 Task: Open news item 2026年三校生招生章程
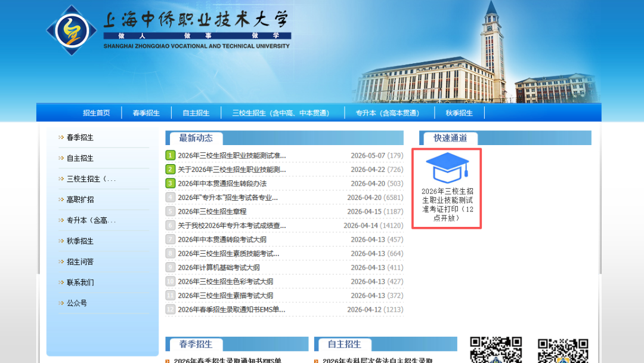(x=212, y=211)
